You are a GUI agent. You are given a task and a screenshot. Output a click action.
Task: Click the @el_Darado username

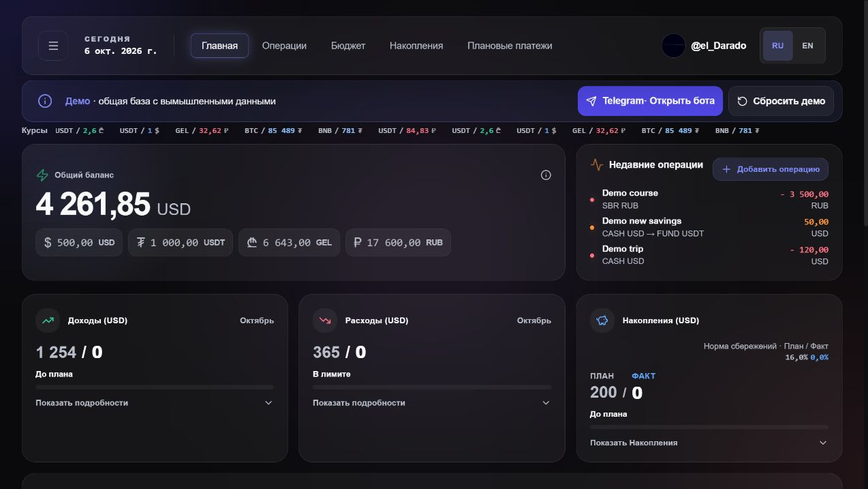(718, 46)
